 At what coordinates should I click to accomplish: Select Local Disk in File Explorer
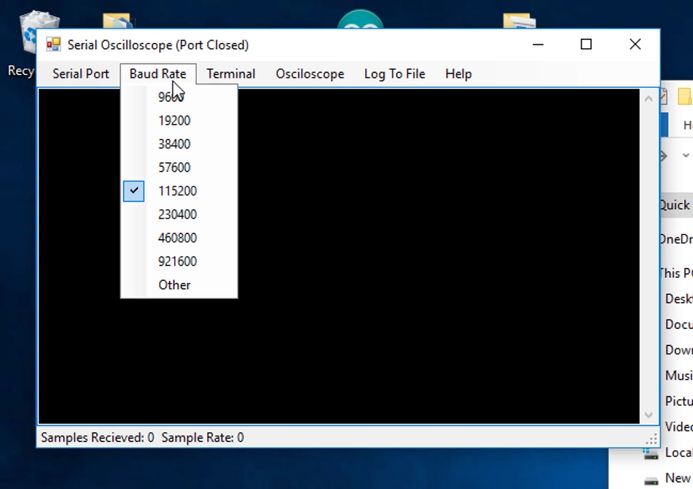pos(678,453)
